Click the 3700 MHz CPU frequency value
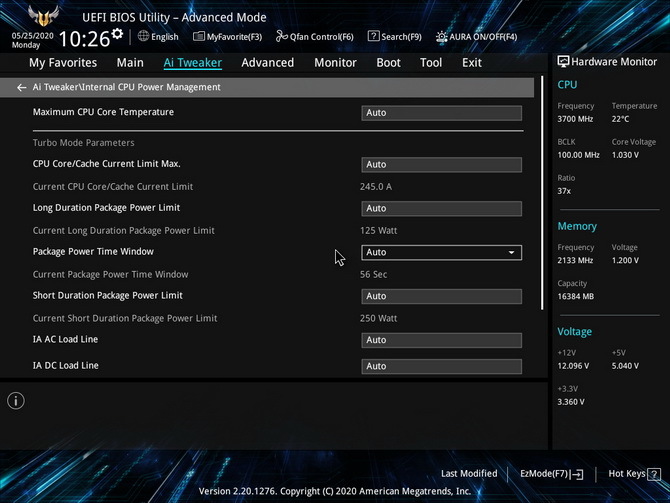The width and height of the screenshot is (670, 503). (x=575, y=119)
